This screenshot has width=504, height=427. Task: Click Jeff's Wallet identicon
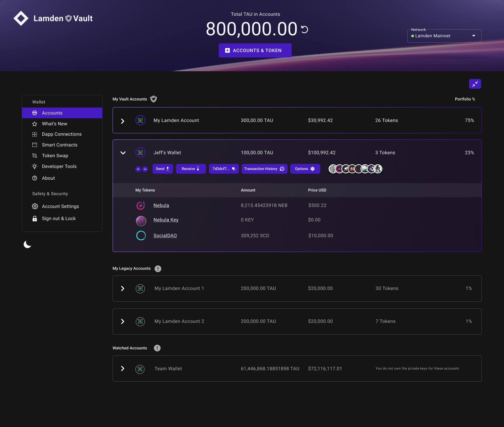(140, 153)
